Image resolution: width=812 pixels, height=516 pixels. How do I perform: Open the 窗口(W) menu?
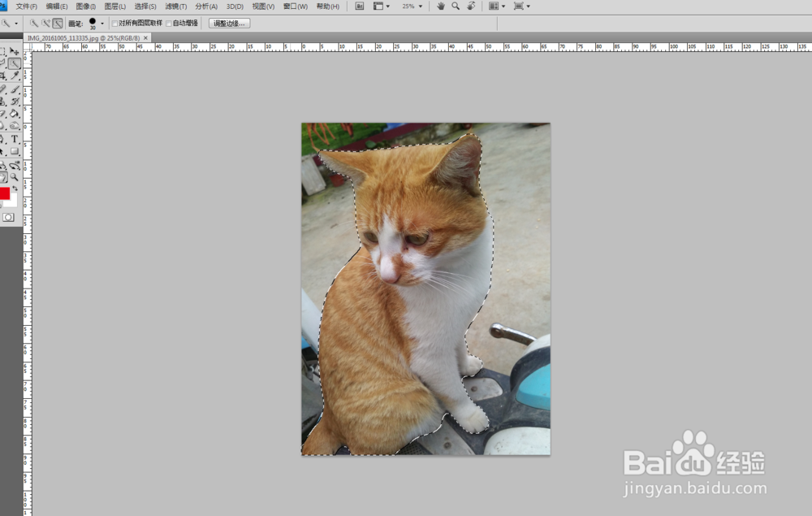(x=296, y=7)
